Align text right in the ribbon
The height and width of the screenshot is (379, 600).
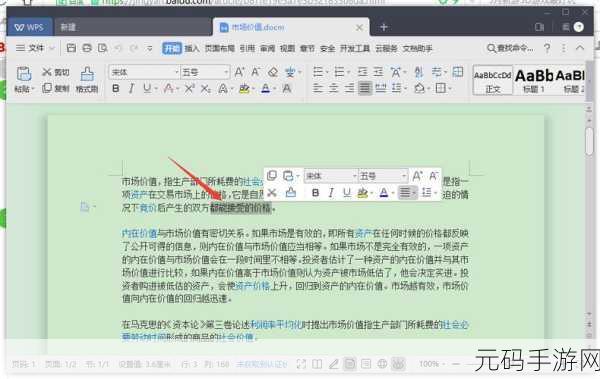pos(349,88)
